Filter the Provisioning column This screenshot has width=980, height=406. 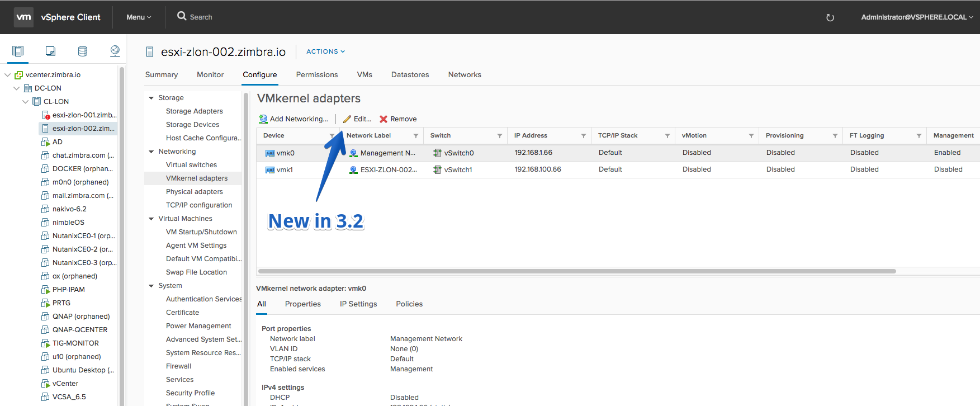835,136
